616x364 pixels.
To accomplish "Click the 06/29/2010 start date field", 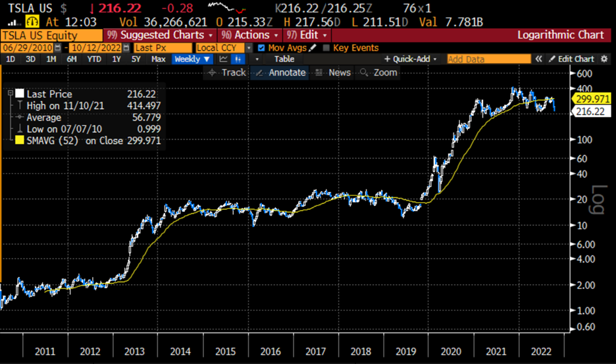I will [x=28, y=48].
